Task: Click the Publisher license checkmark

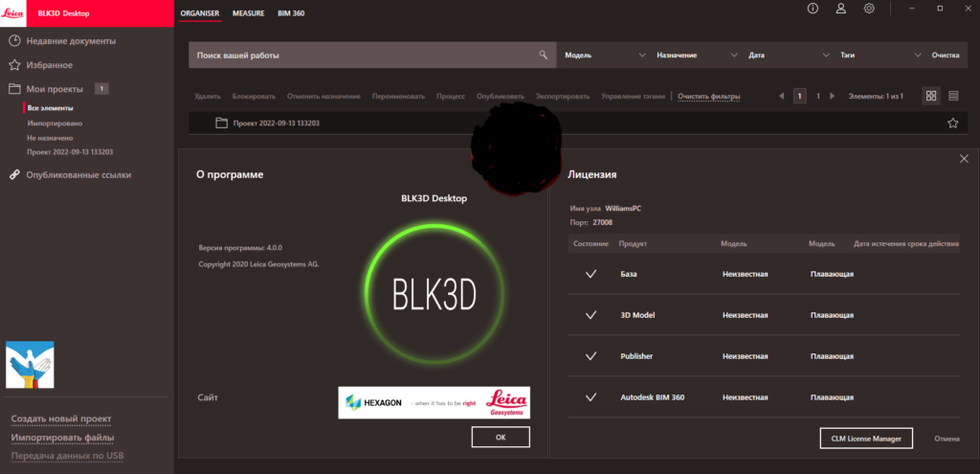Action: [x=590, y=356]
